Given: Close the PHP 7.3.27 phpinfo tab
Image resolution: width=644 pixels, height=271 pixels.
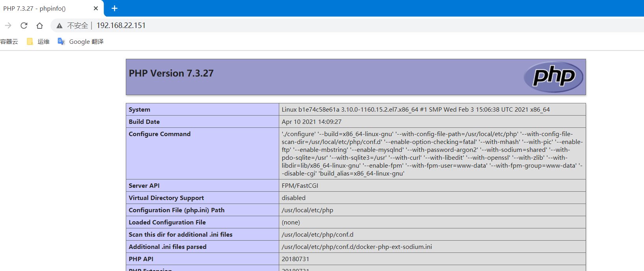Looking at the screenshot, I should pos(96,8).
